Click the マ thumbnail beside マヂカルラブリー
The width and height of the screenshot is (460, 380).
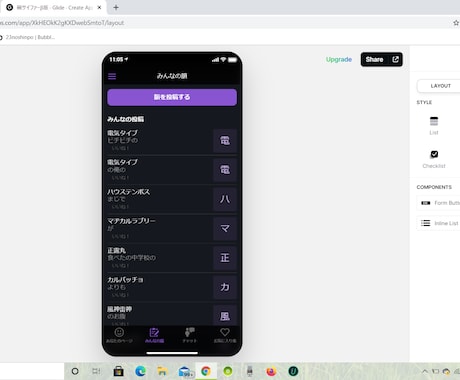pos(225,228)
